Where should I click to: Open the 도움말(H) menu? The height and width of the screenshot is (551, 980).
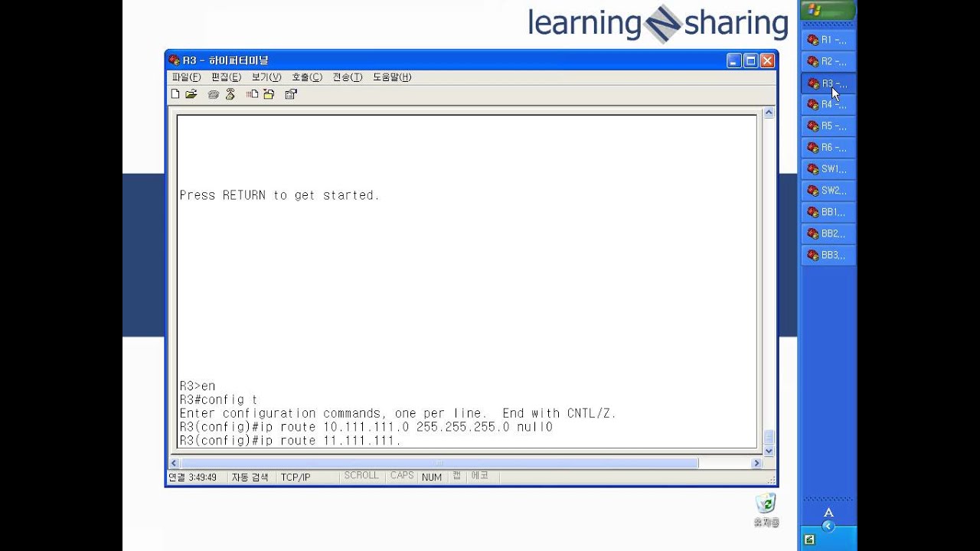(392, 77)
